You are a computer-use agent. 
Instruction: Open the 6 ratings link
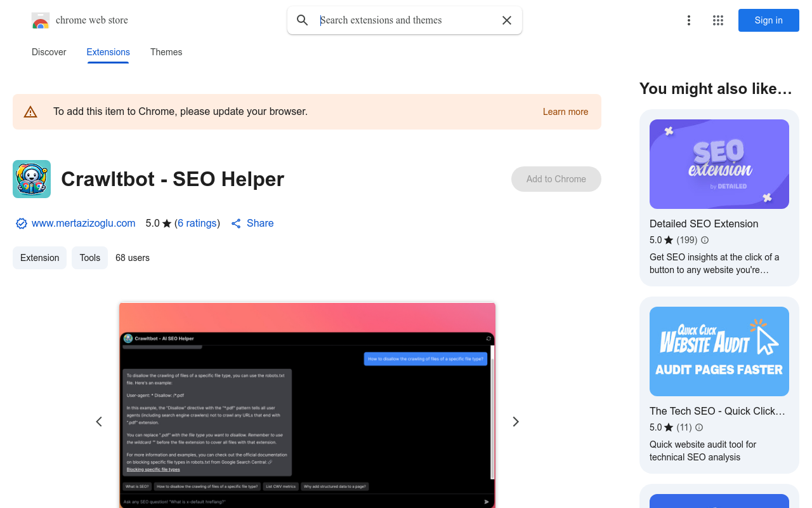[x=197, y=223]
